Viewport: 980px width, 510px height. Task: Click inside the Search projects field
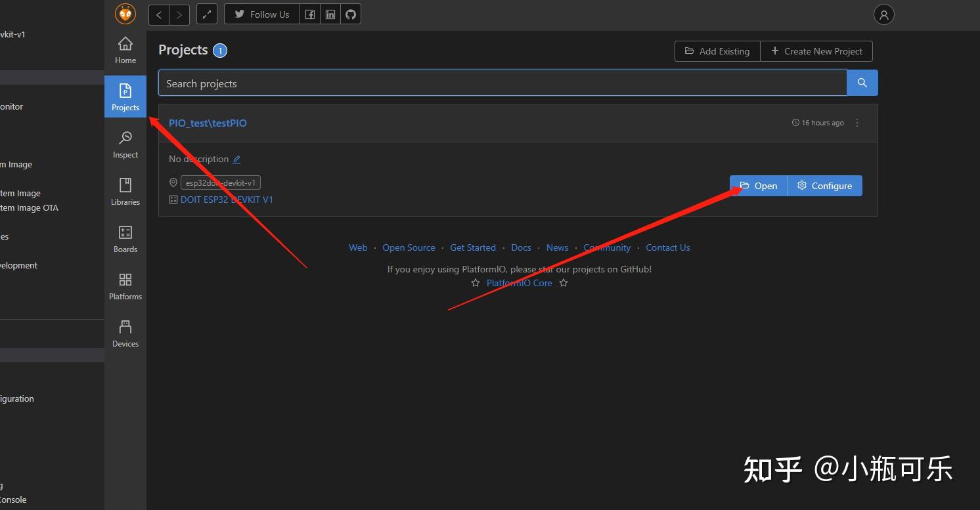click(460, 83)
